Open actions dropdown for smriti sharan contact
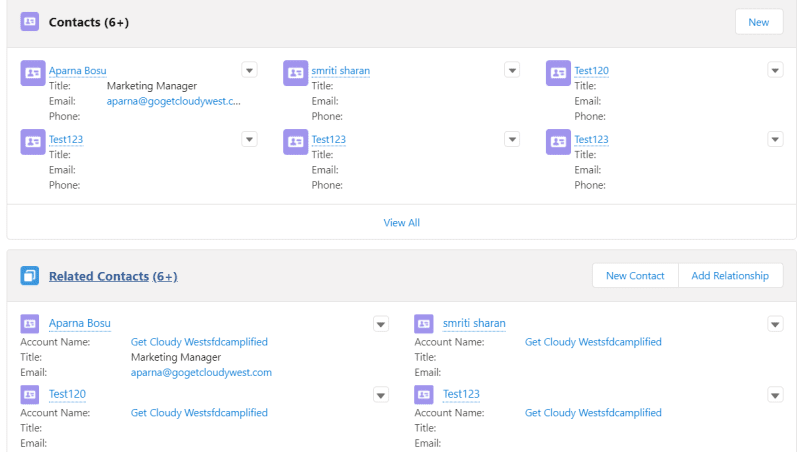This screenshot has width=800, height=452. [512, 70]
